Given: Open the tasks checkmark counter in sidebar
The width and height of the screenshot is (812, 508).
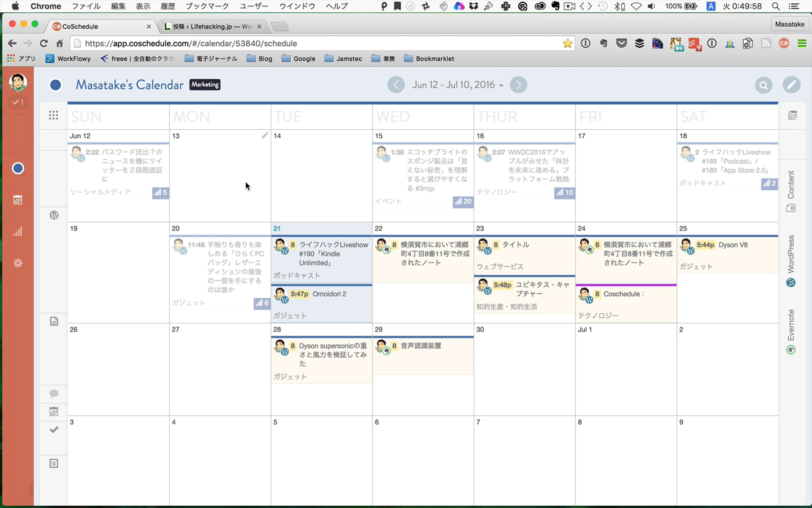Looking at the screenshot, I should click(18, 102).
